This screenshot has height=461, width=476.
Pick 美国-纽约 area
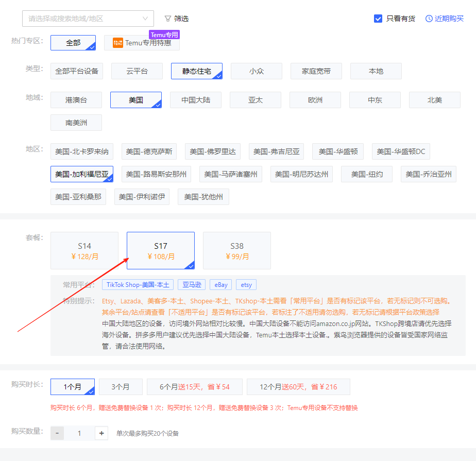point(367,174)
